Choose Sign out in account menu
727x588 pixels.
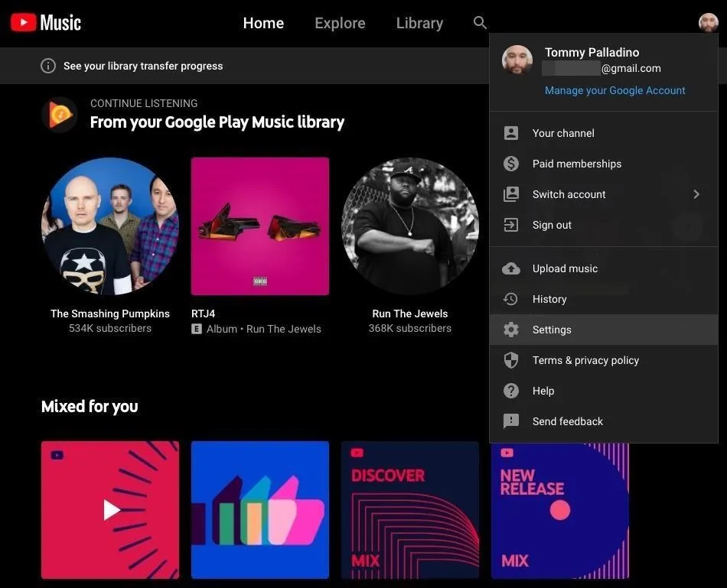(x=604, y=225)
